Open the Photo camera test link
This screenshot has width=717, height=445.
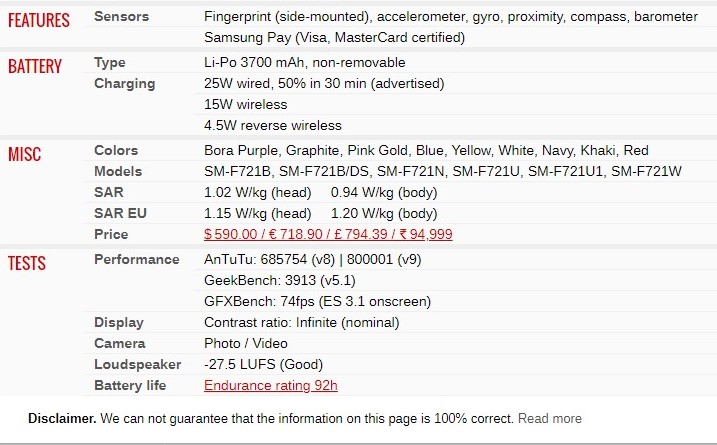click(x=222, y=343)
